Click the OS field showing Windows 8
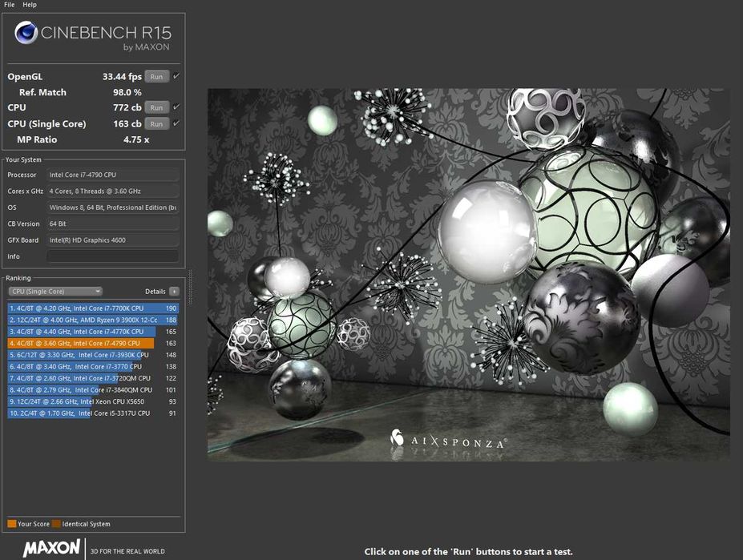Viewport: 743px width, 560px height. 113,207
